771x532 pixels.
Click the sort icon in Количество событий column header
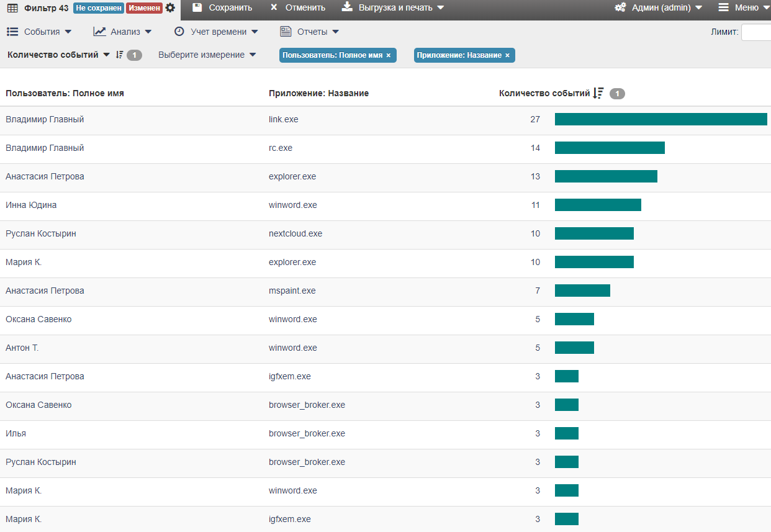coord(598,93)
